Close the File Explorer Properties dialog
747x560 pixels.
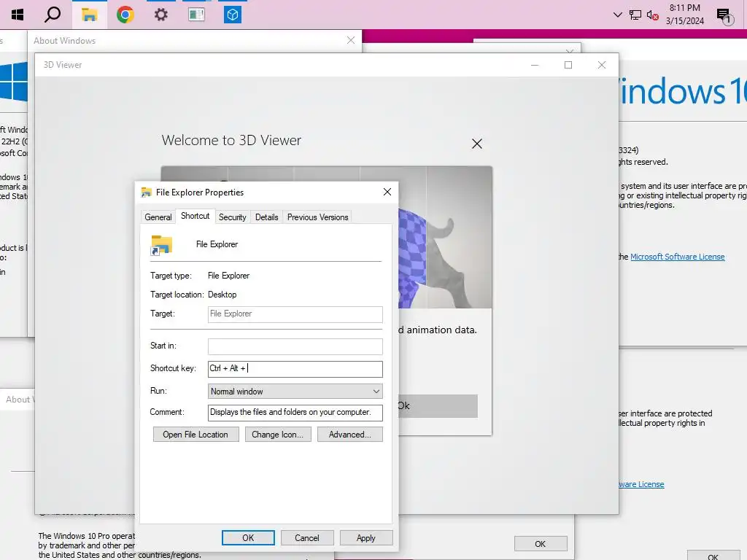pyautogui.click(x=387, y=192)
